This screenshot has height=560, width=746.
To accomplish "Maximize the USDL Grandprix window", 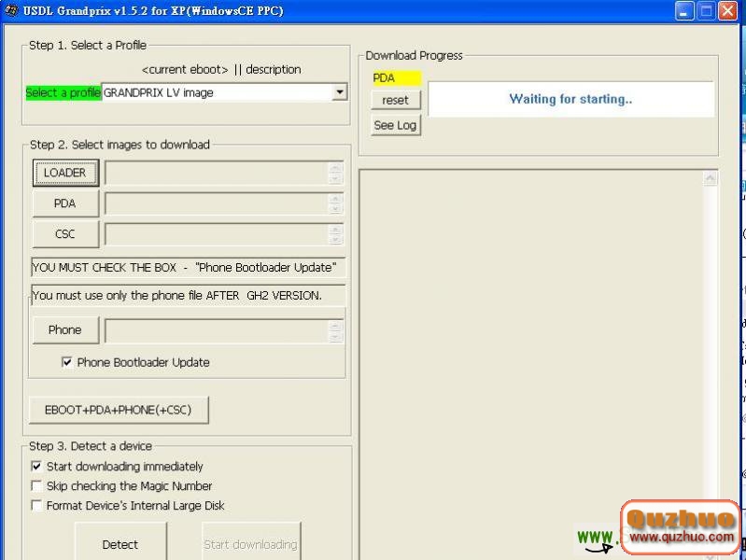I will coord(706,10).
